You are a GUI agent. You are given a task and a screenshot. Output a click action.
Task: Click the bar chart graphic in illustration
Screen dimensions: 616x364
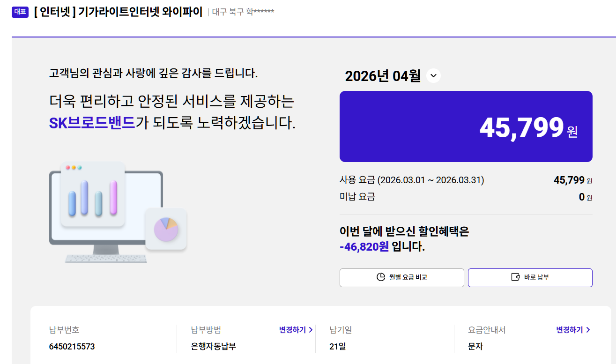(93, 197)
